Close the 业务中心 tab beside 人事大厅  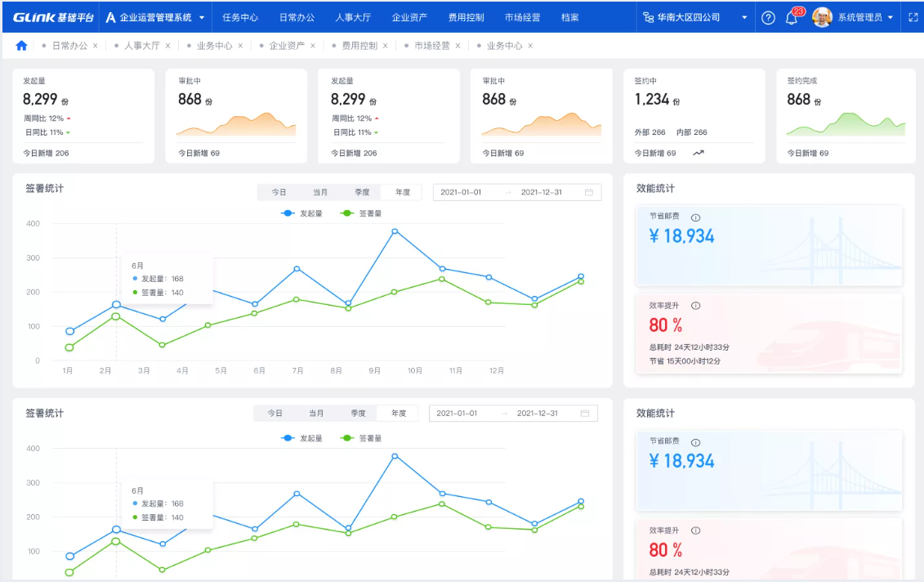click(240, 46)
